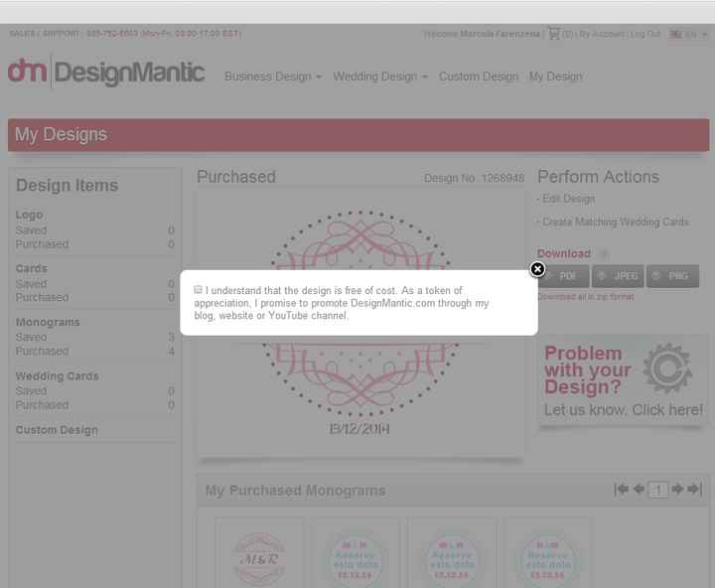
Task: Click the DesignMantic logo
Action: (x=106, y=73)
